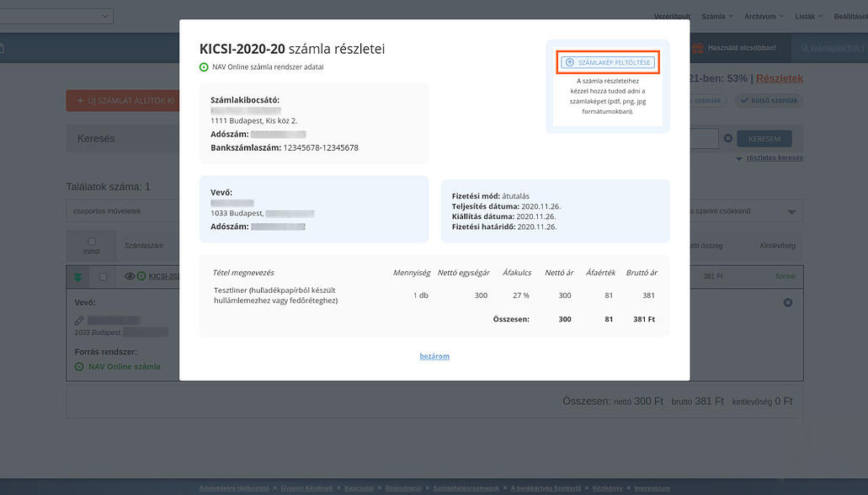
Task: Click the green NAV Online status icon in the dialog header
Action: [x=204, y=67]
